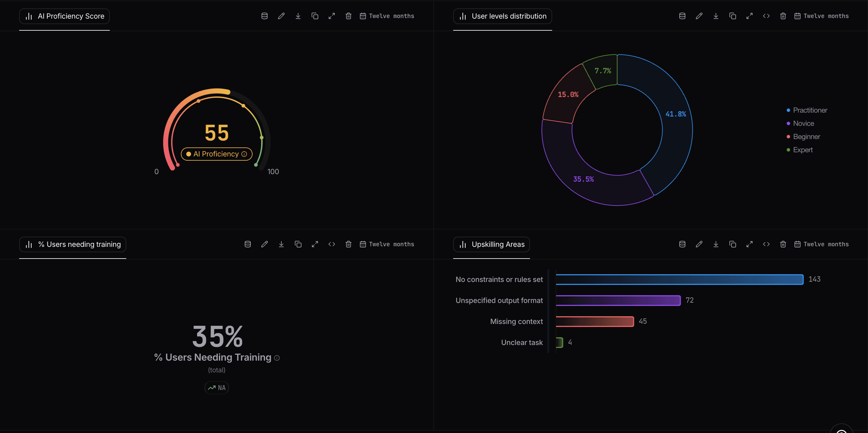Duplicate the Upskilling Areas widget
The width and height of the screenshot is (868, 433).
(x=732, y=244)
